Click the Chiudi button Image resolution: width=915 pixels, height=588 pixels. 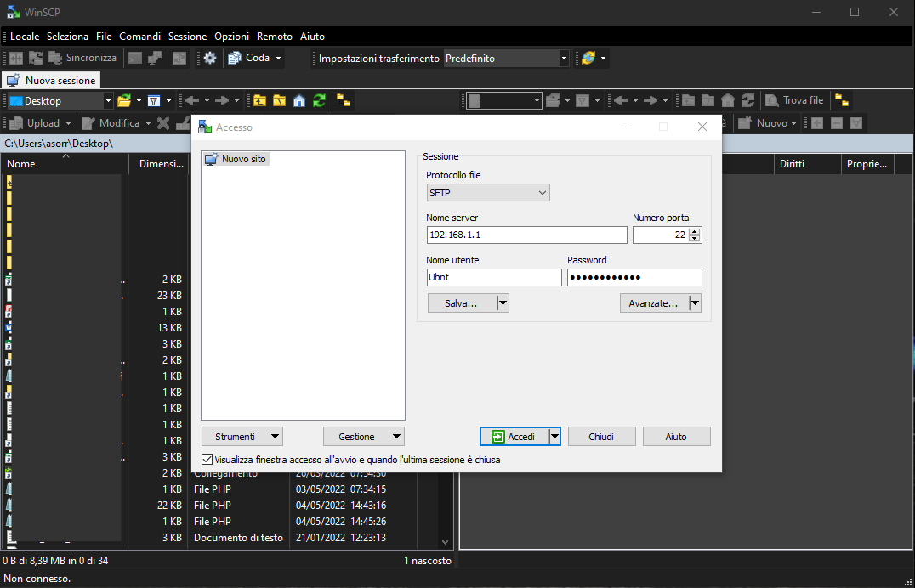click(x=601, y=437)
